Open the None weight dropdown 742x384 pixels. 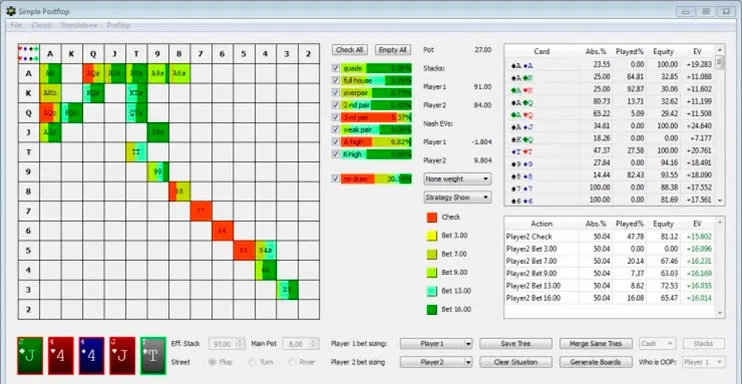click(458, 179)
